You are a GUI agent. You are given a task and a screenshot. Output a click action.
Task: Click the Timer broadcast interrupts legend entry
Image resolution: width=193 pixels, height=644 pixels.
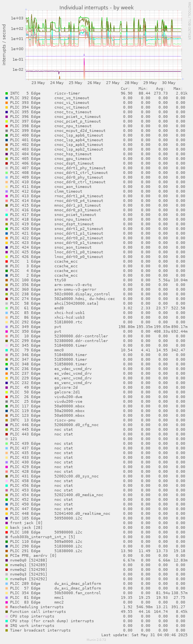(x=40, y=630)
